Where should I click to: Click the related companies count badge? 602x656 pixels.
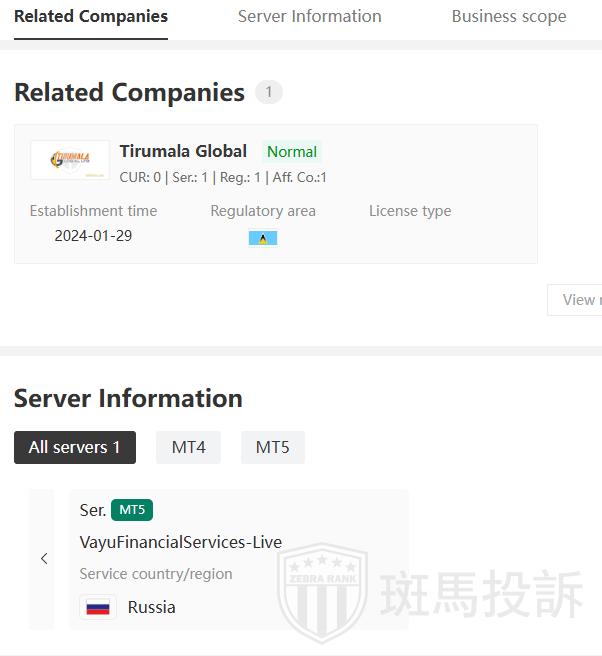(268, 93)
